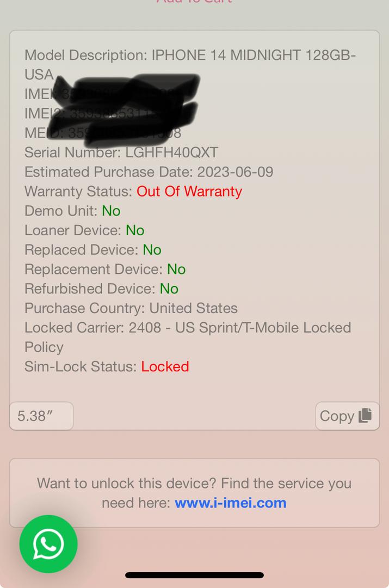Tap the home indicator bar at bottom
The height and width of the screenshot is (588, 389).
(x=195, y=575)
